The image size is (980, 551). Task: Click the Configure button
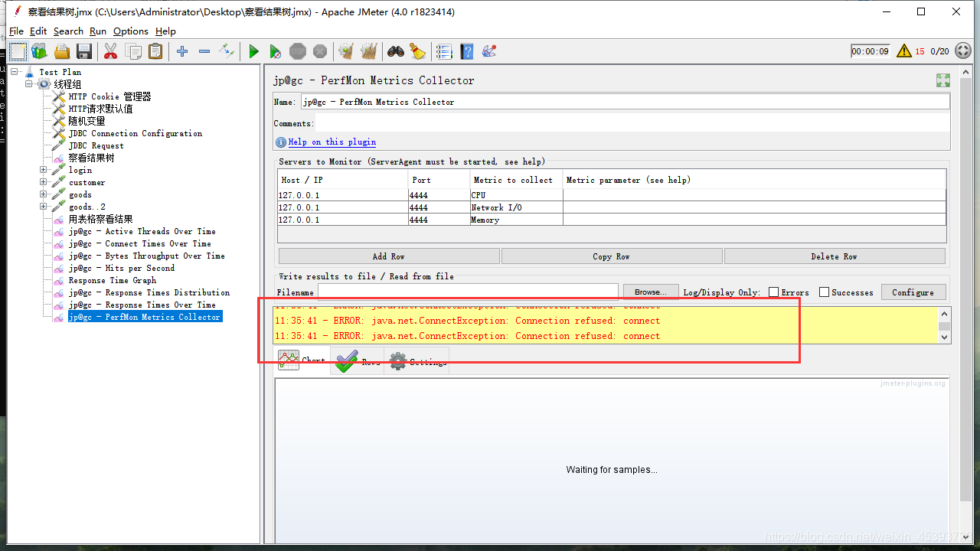913,292
